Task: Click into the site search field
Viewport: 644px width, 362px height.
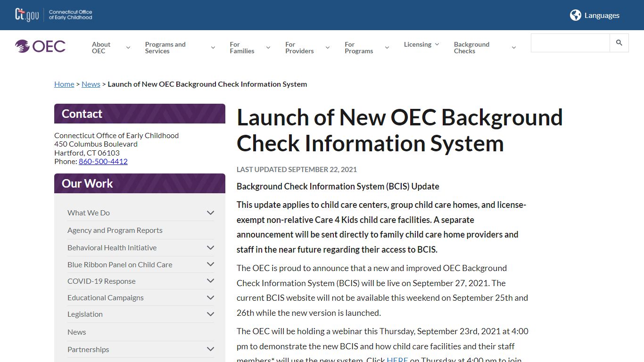Action: [570, 43]
